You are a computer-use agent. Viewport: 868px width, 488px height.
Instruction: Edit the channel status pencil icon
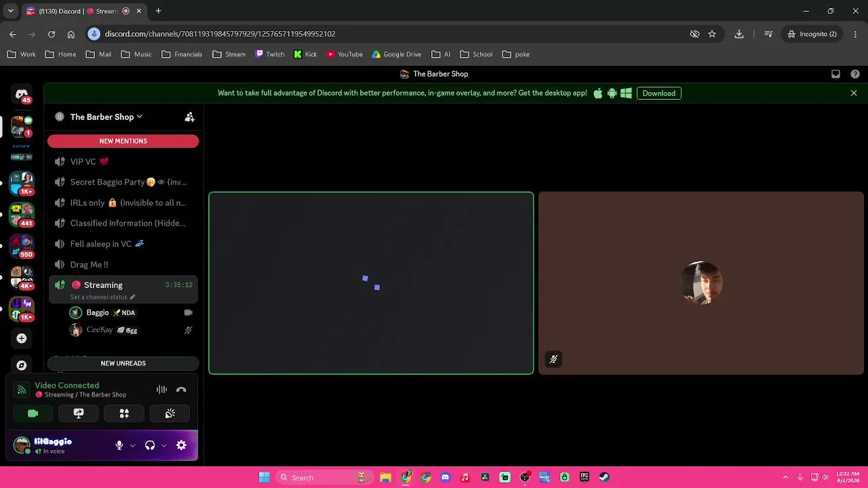point(132,297)
